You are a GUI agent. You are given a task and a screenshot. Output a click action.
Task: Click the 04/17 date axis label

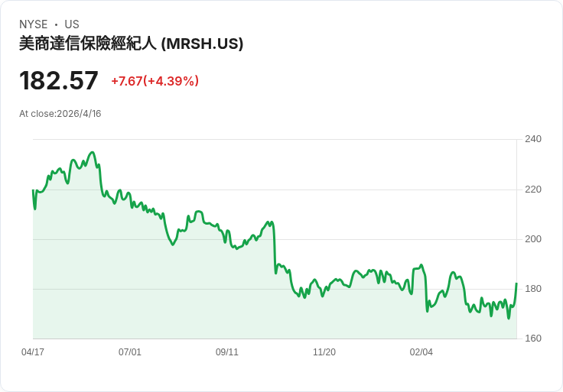click(33, 352)
